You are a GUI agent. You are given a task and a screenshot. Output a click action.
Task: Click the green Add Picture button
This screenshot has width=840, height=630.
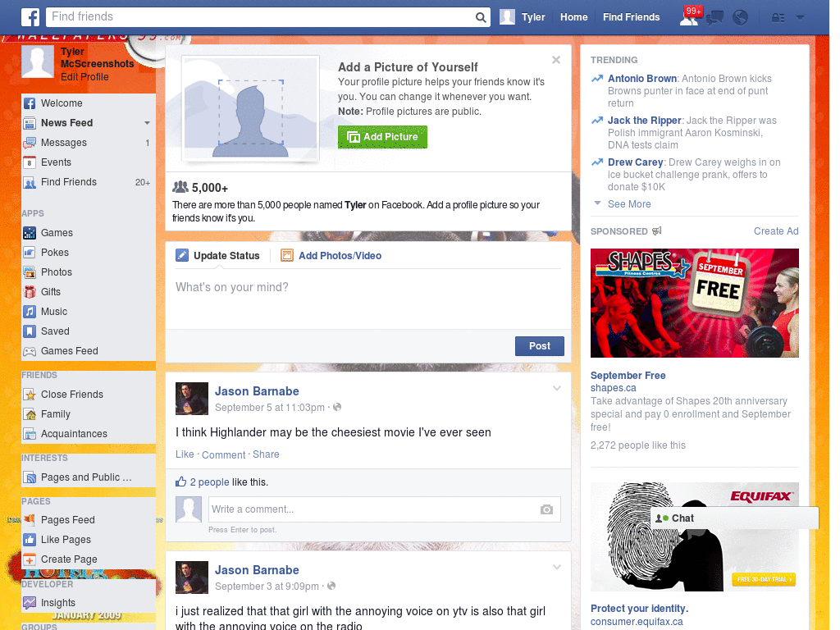click(382, 137)
